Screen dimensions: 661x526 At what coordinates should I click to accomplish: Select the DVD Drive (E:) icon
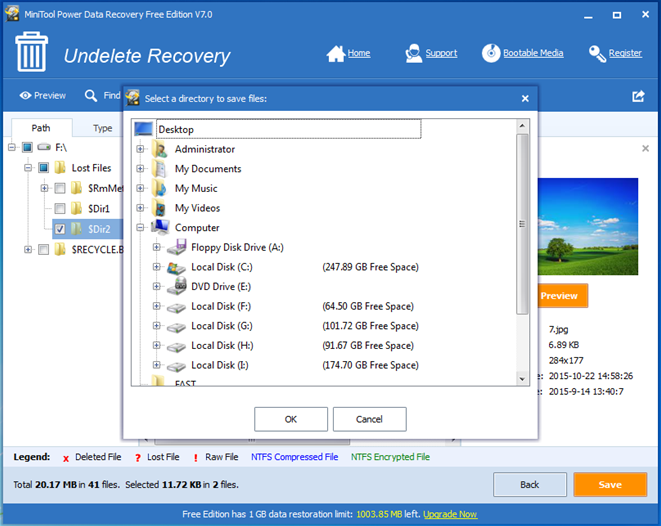click(x=177, y=286)
